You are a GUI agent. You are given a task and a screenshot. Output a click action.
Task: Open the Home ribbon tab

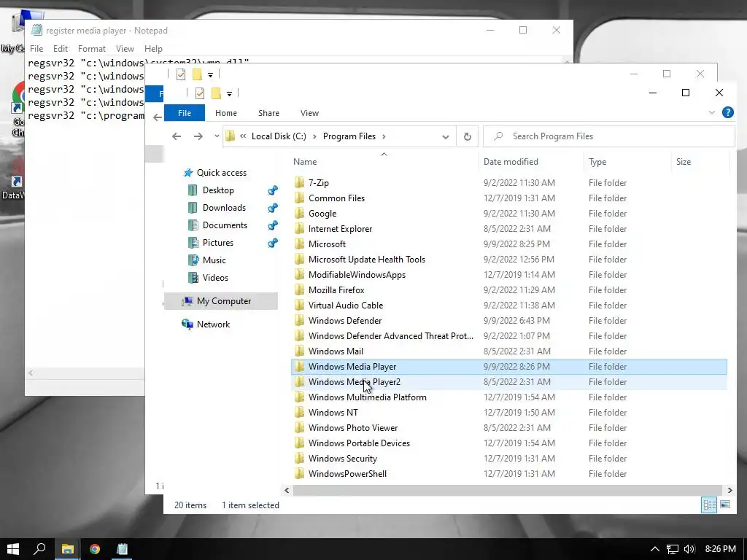click(226, 113)
